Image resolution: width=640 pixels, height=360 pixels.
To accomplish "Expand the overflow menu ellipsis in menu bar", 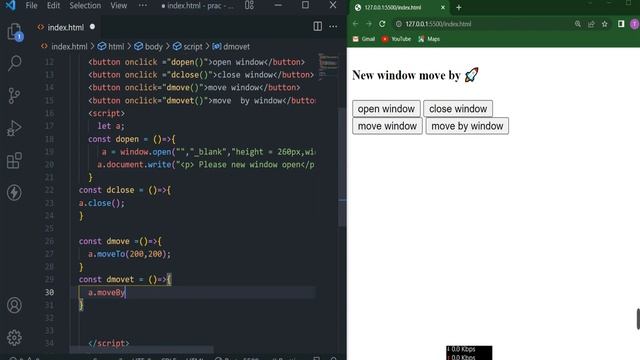I will click(142, 5).
